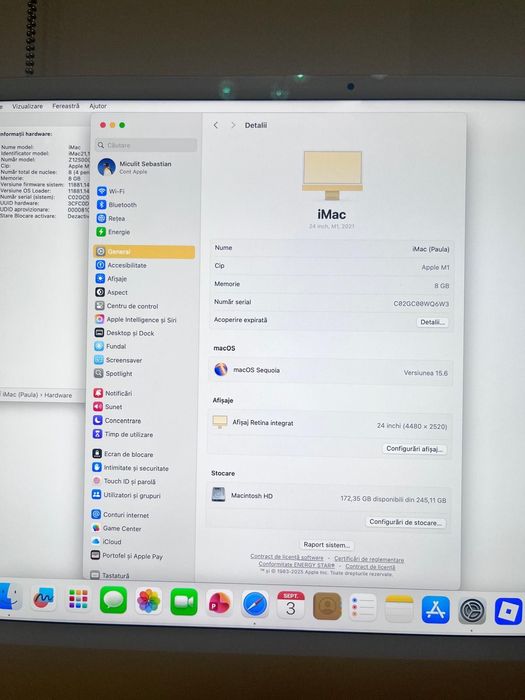Open Sunet settings
Image resolution: width=525 pixels, height=700 pixels.
pos(107,407)
